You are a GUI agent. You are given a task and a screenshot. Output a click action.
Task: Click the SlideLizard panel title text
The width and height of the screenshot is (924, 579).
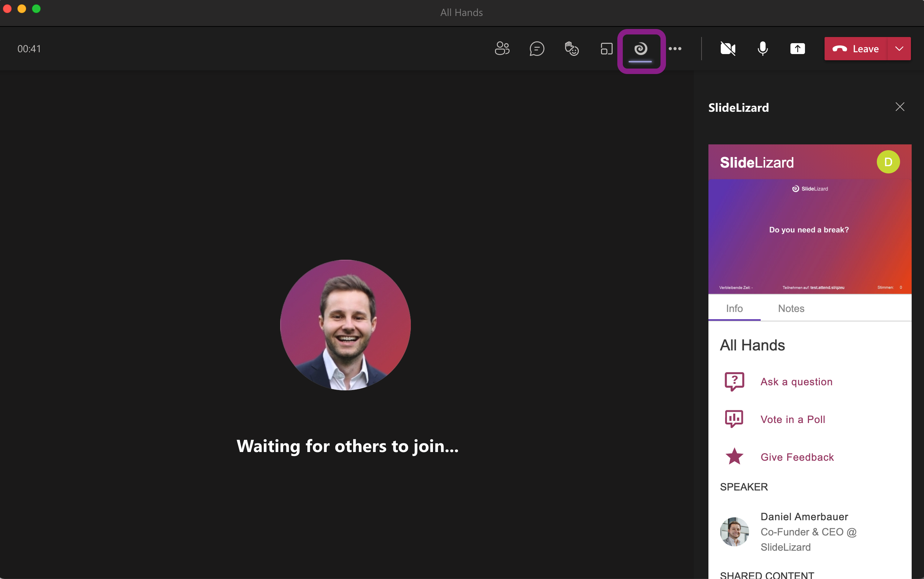point(738,108)
